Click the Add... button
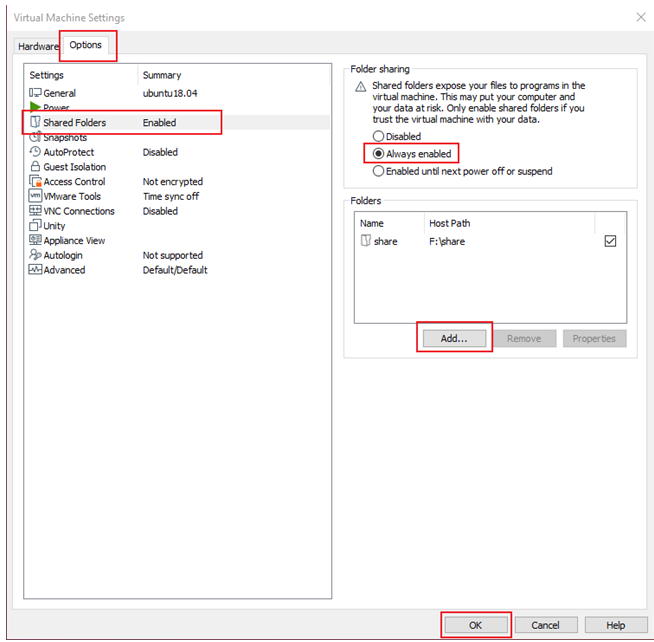The image size is (654, 642). coord(454,338)
